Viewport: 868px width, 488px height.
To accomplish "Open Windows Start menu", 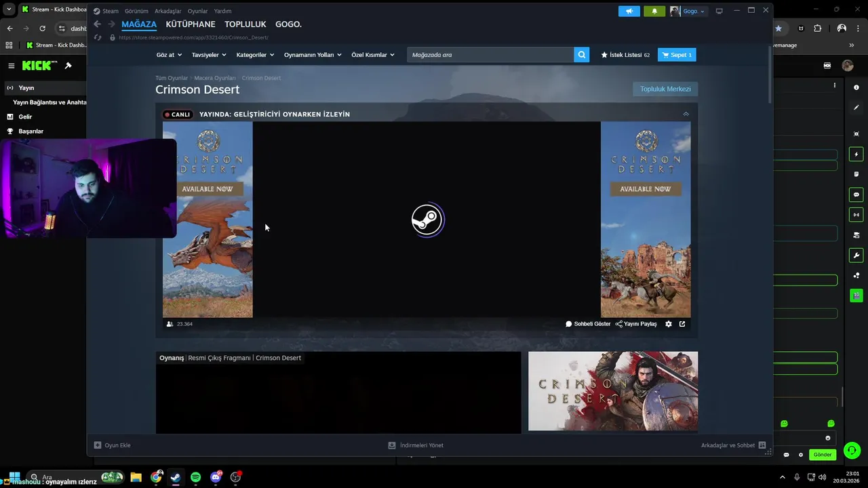I will pos(14,477).
